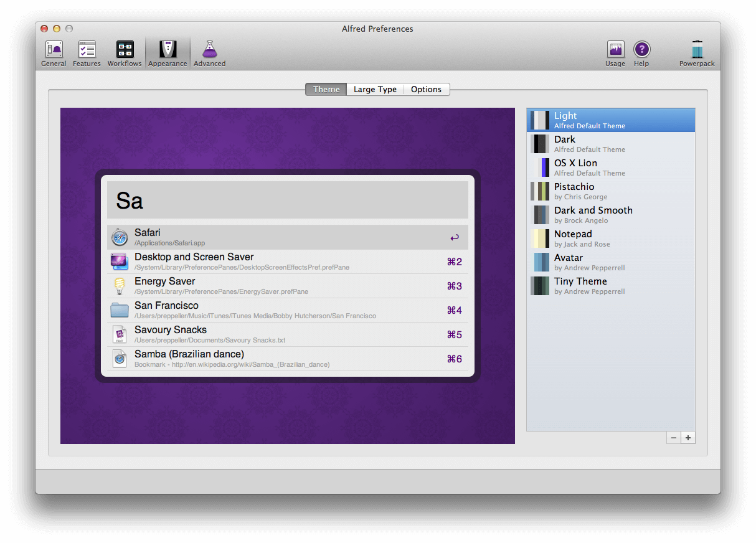Open the General preferences pane
The image size is (756, 543).
coord(54,52)
